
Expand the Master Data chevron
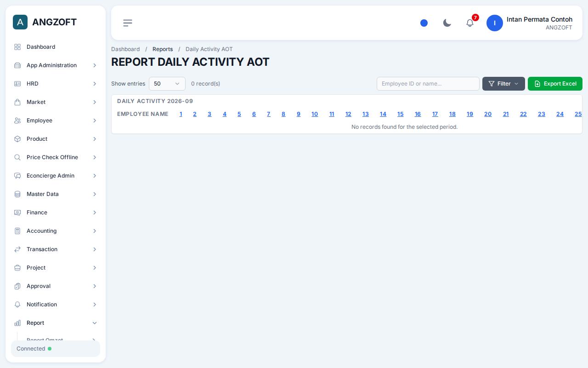[95, 194]
